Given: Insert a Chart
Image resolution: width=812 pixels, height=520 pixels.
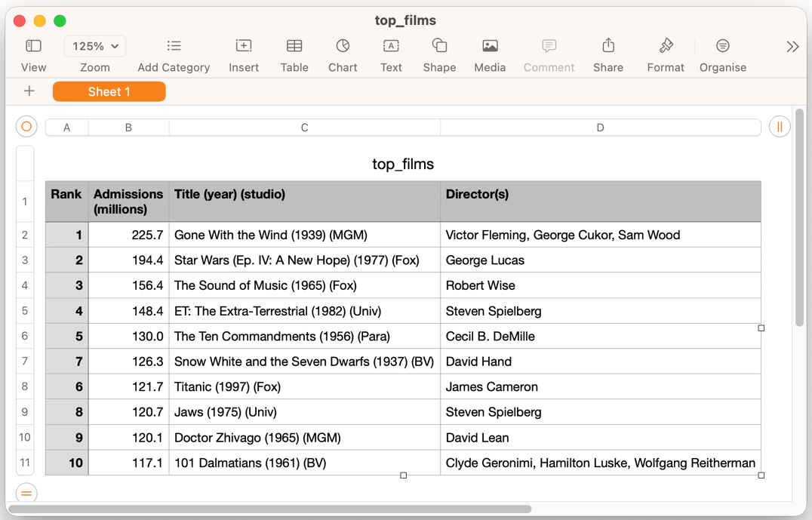Looking at the screenshot, I should [343, 55].
